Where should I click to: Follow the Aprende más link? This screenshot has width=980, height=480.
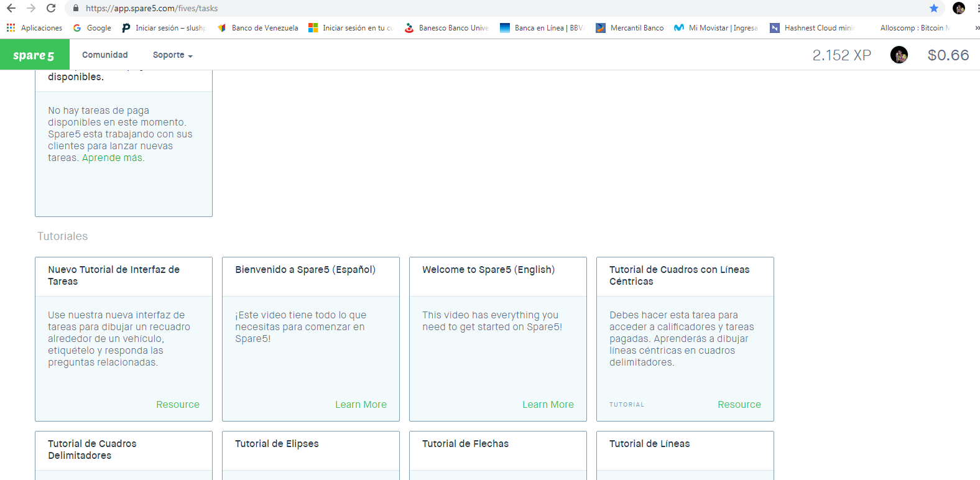113,158
